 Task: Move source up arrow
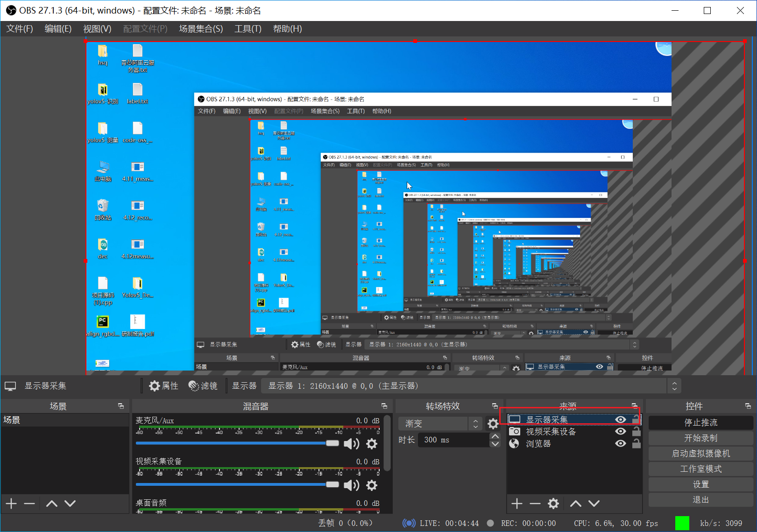click(x=576, y=504)
